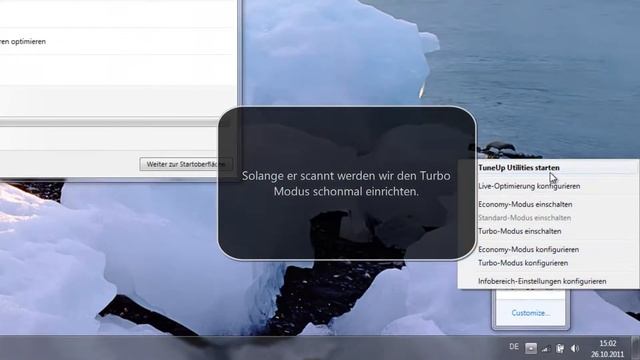Image resolution: width=640 pixels, height=360 pixels.
Task: Click the Show desktop strip at taskbar end
Action: tap(636, 348)
